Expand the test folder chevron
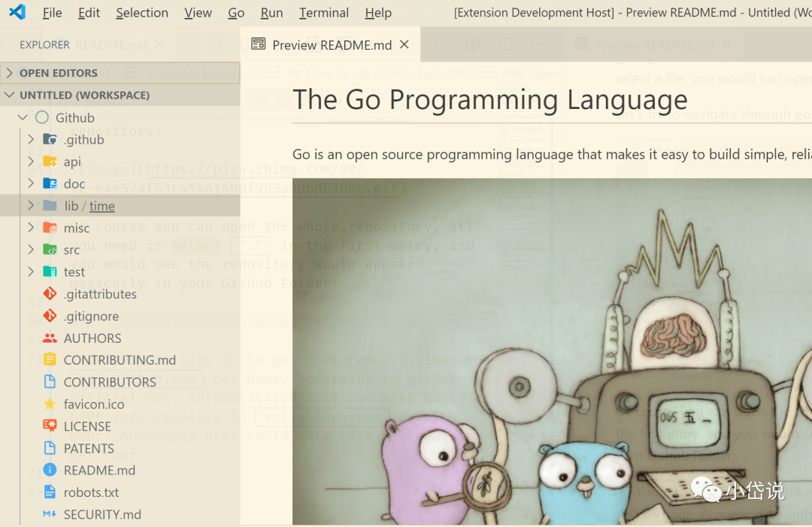 tap(31, 272)
